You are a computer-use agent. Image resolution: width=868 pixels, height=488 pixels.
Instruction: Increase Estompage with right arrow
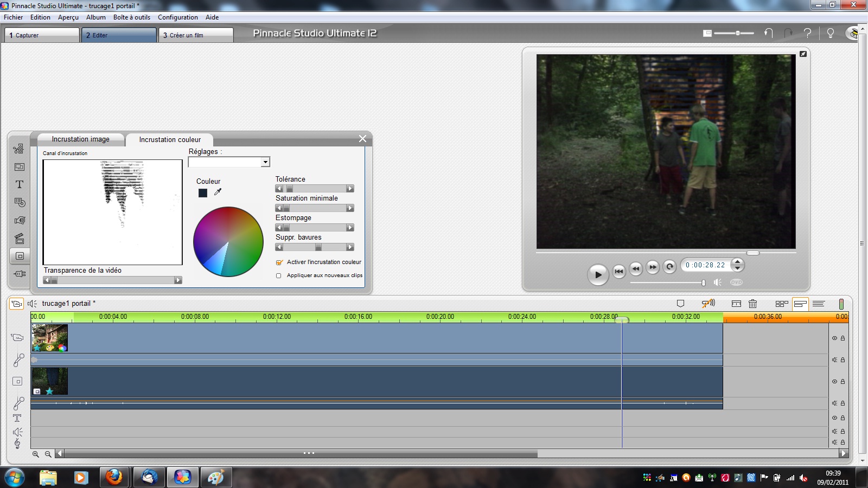(350, 228)
